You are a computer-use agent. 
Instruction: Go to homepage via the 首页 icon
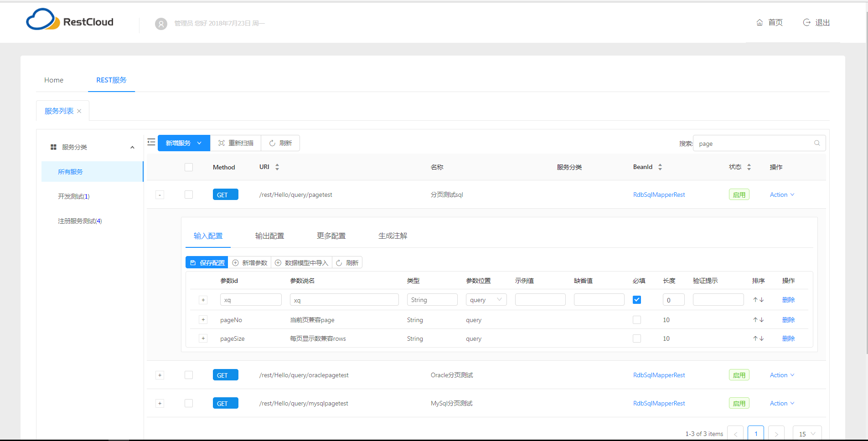coord(759,22)
